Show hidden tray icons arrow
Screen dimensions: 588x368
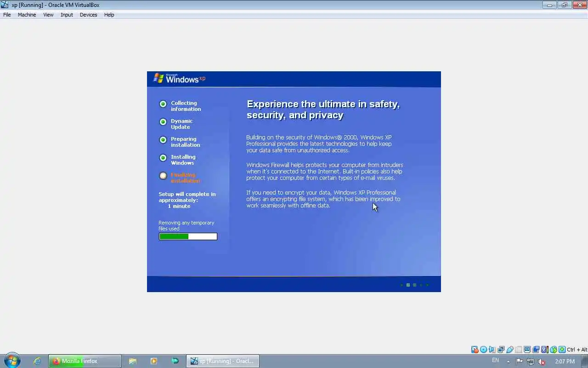click(x=508, y=362)
